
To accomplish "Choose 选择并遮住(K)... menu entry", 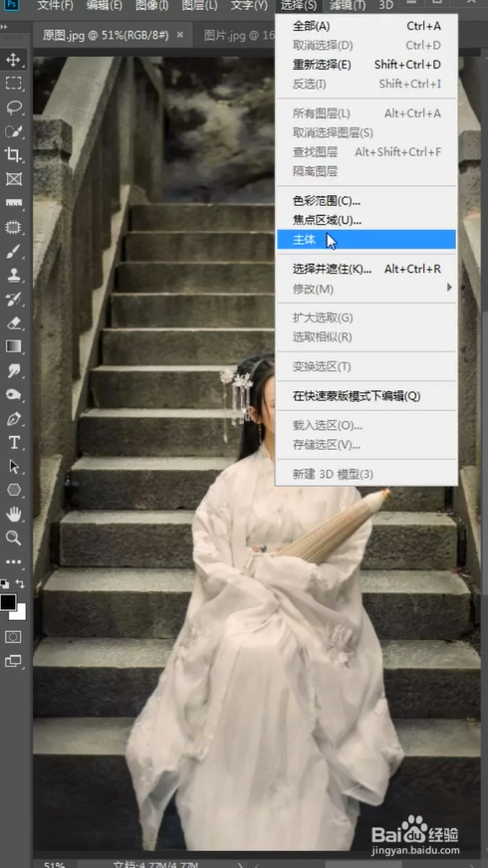I will 366,269.
